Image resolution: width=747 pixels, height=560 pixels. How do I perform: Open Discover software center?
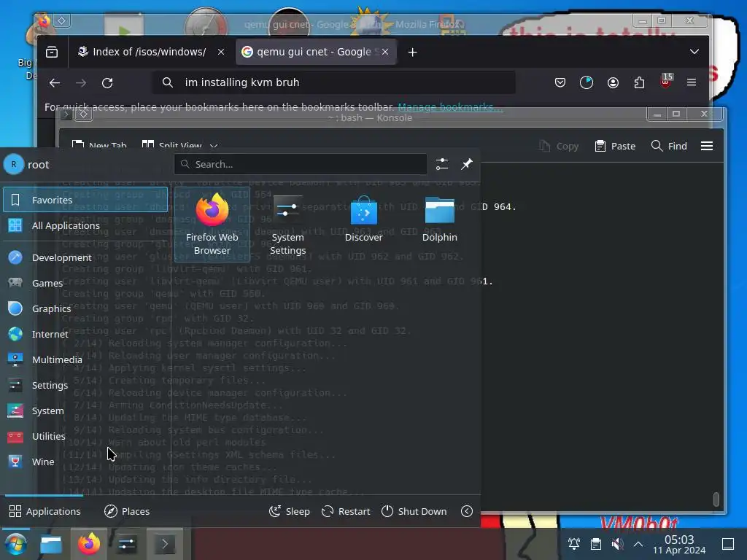pos(363,219)
